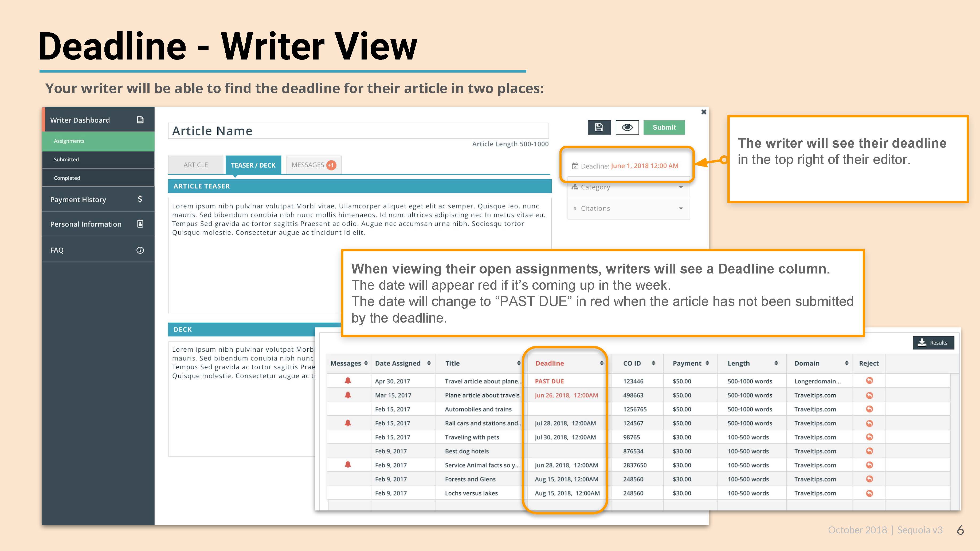The image size is (980, 551).
Task: Click the Writer Dashboard document icon
Action: click(140, 120)
